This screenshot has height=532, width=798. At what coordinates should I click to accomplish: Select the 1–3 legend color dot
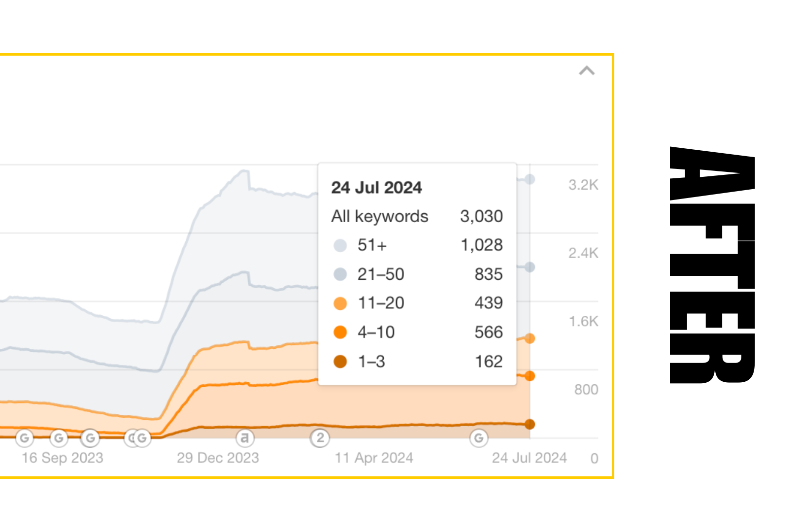[x=340, y=362]
